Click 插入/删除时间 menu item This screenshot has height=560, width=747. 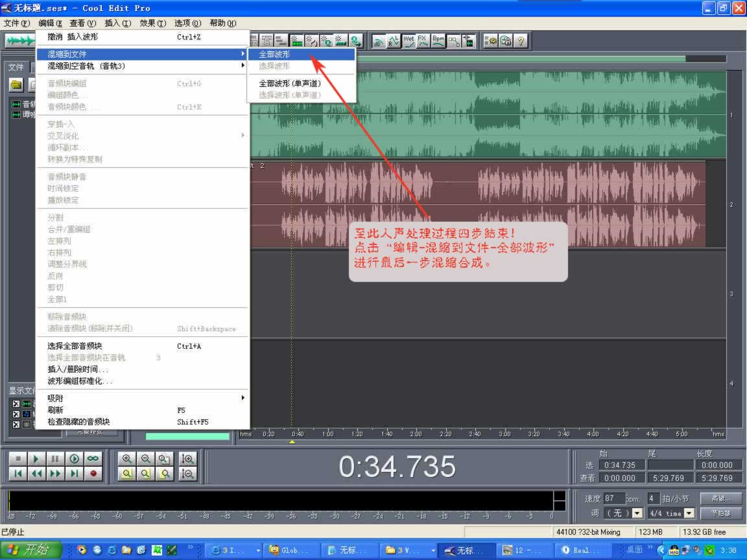[143, 369]
